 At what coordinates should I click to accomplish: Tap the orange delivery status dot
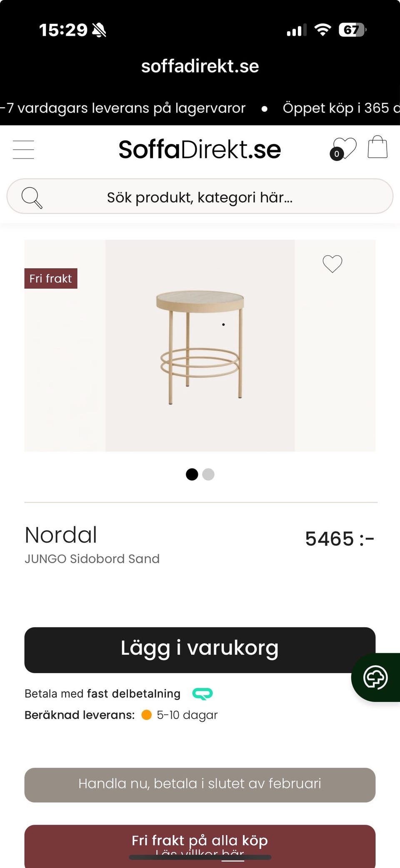pos(146,715)
